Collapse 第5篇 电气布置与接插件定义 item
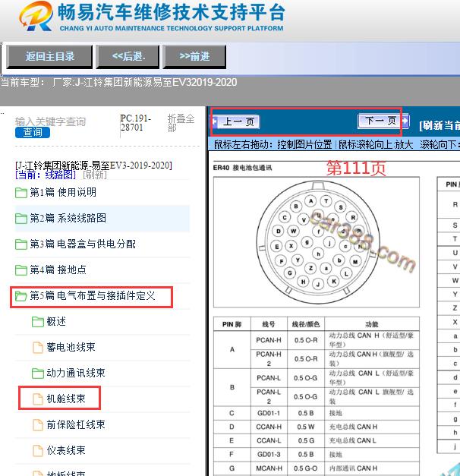460x476 pixels. click(93, 296)
